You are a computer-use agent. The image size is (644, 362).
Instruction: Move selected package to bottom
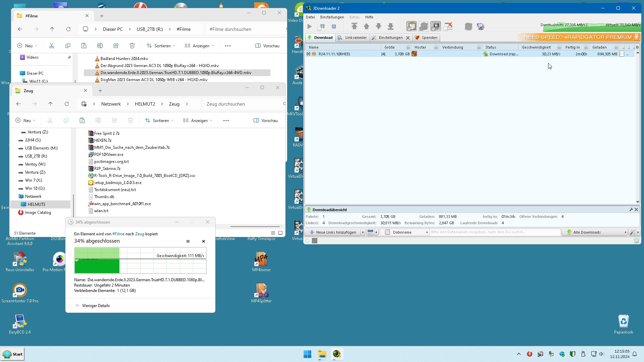click(391, 26)
